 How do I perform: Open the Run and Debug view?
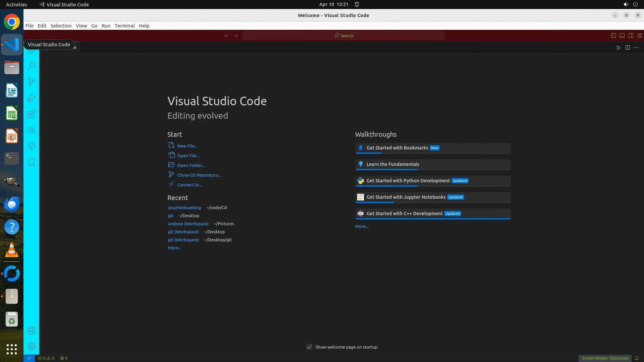tap(31, 98)
